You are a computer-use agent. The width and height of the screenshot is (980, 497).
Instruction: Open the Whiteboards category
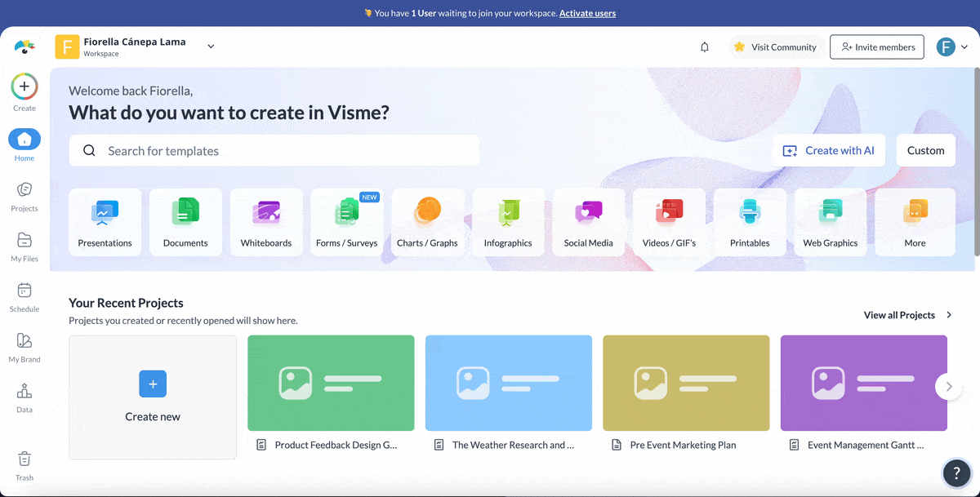(x=266, y=221)
